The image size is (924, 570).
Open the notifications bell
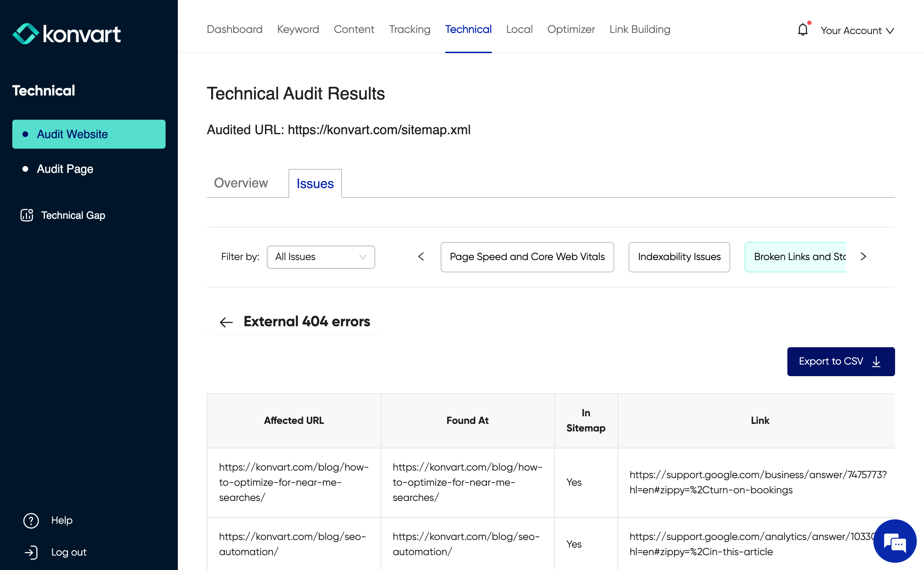click(802, 30)
